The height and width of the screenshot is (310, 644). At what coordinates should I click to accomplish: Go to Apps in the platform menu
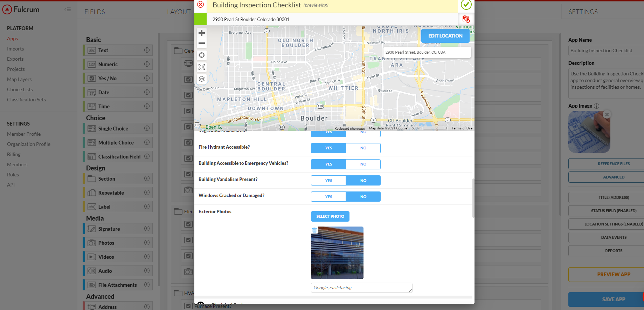[x=12, y=39]
